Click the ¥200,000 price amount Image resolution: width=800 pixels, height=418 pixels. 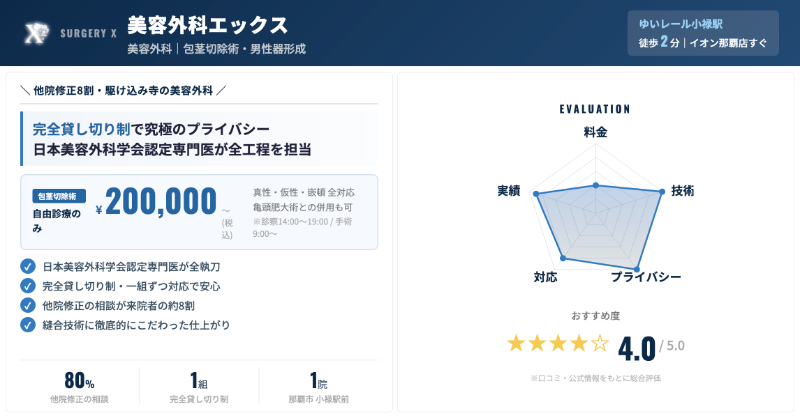click(160, 203)
